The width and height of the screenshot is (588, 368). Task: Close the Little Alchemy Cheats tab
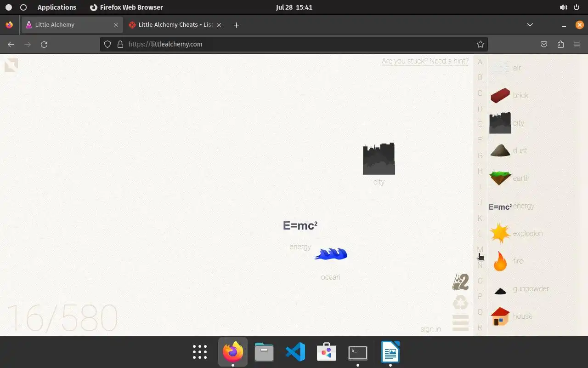point(219,25)
